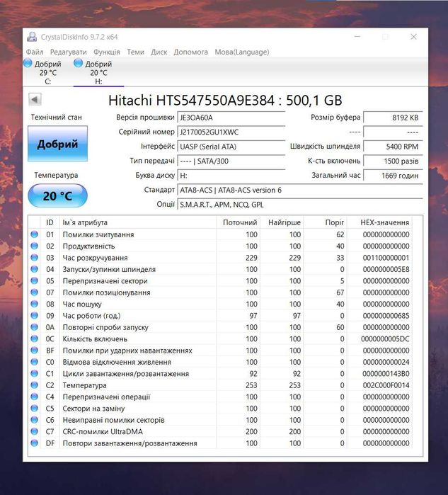The width and height of the screenshot is (448, 495).
Task: Select the Температура attribute name in table
Action: (x=84, y=385)
